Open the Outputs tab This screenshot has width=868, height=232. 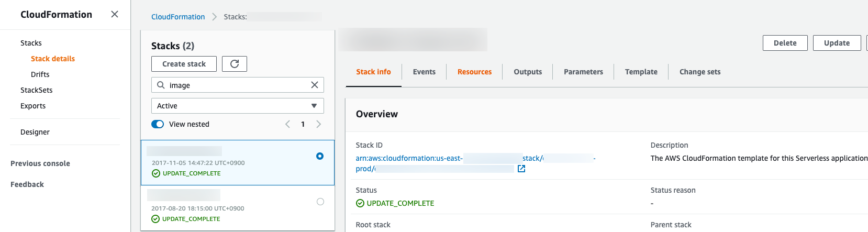(x=528, y=72)
